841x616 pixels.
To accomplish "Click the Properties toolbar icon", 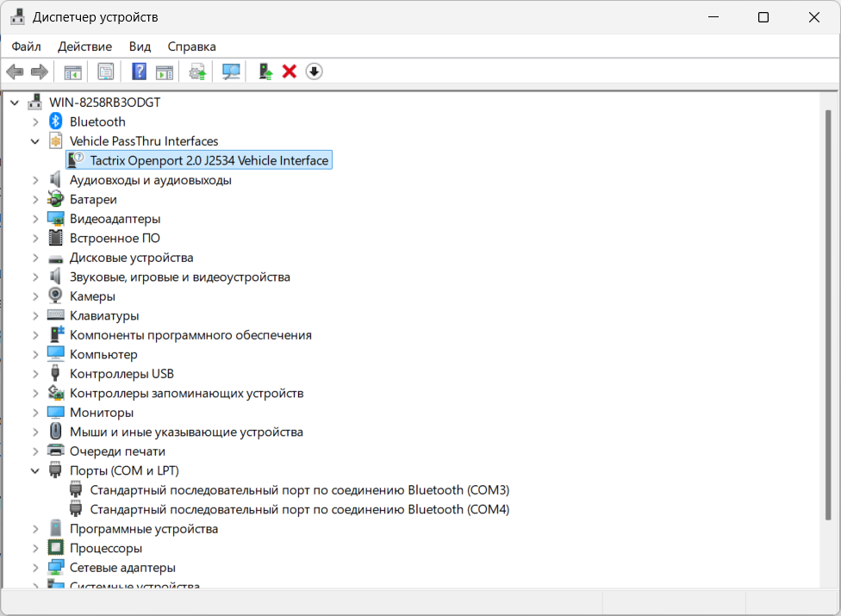I will [x=106, y=71].
